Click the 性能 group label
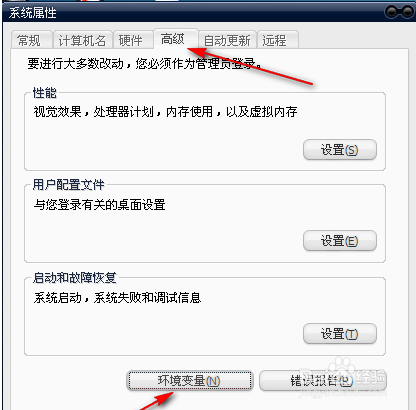Viewport: 416px width, 410px height. [45, 93]
